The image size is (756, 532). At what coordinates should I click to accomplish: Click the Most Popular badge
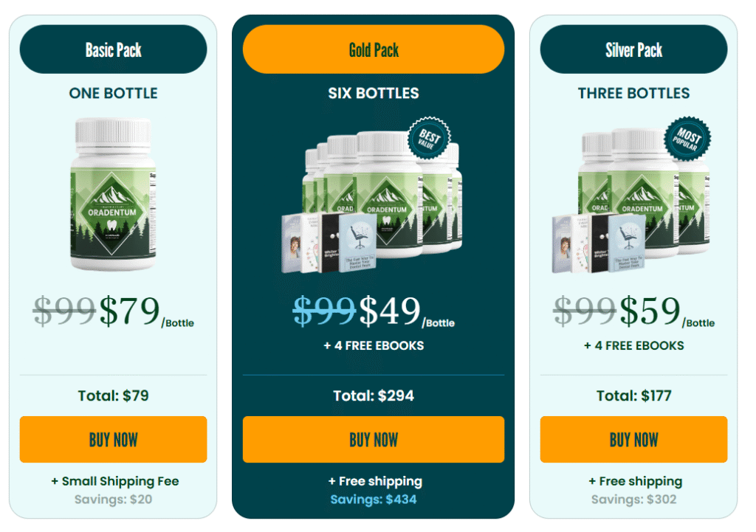tap(687, 138)
